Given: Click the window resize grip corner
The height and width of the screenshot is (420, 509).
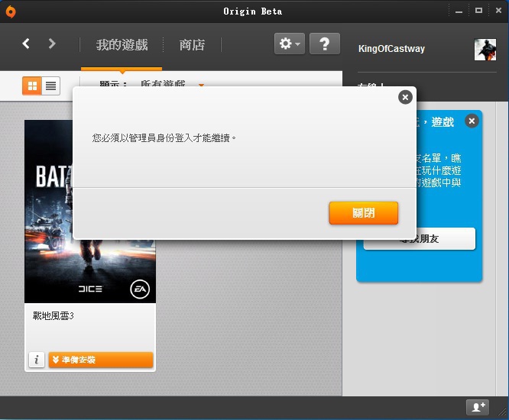Looking at the screenshot, I should (x=503, y=412).
